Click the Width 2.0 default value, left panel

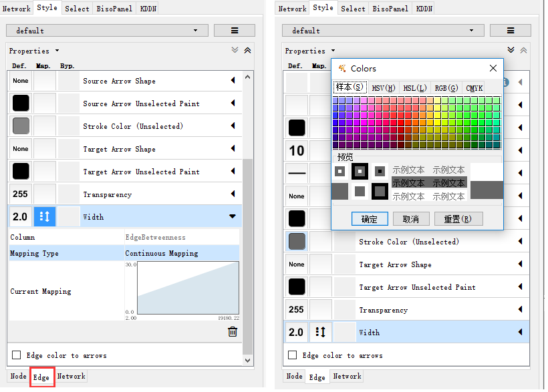tap(21, 216)
